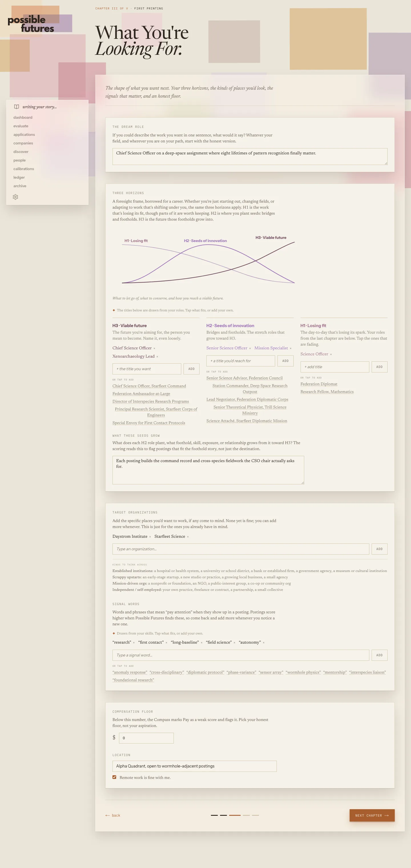Click the Next Chapter button
The width and height of the screenshot is (411, 868).
click(x=372, y=815)
